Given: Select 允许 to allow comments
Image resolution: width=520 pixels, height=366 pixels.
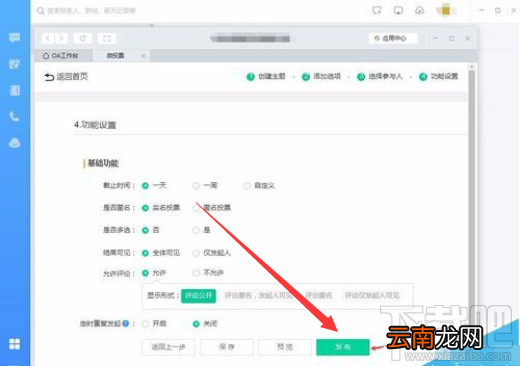Looking at the screenshot, I should (x=145, y=273).
